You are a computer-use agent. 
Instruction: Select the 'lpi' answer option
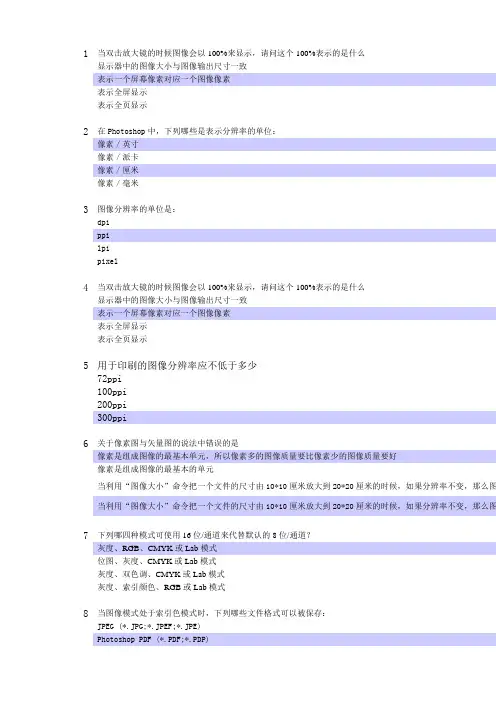(x=103, y=248)
